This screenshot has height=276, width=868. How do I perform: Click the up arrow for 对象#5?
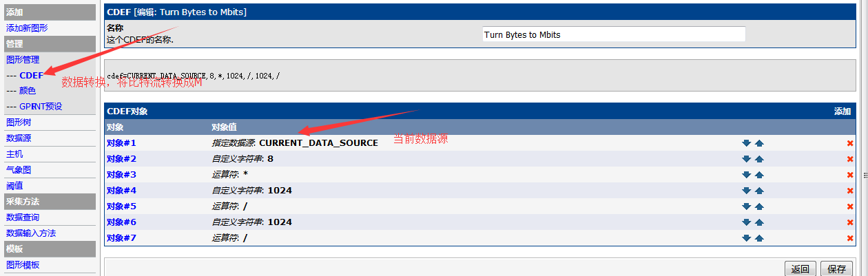759,206
